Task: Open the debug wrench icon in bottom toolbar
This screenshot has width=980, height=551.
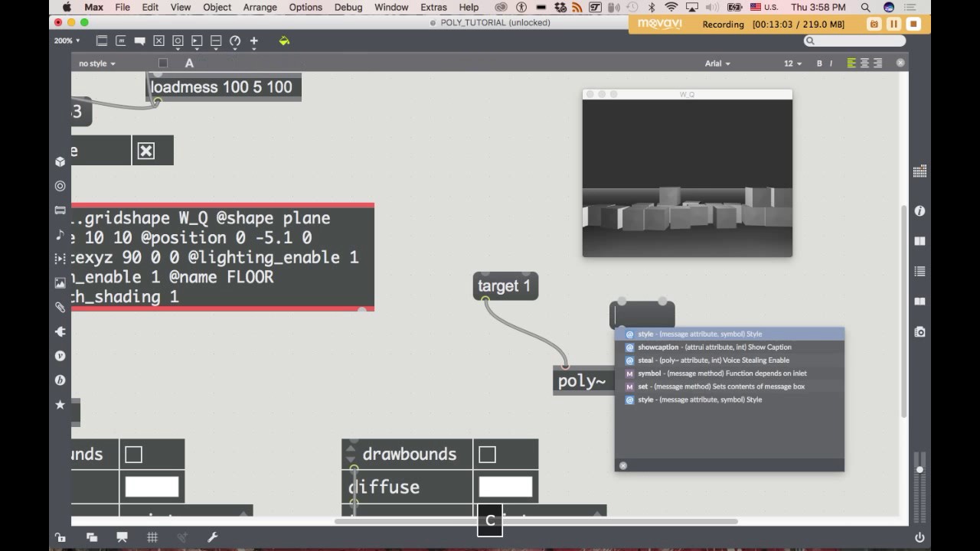Action: [x=213, y=537]
